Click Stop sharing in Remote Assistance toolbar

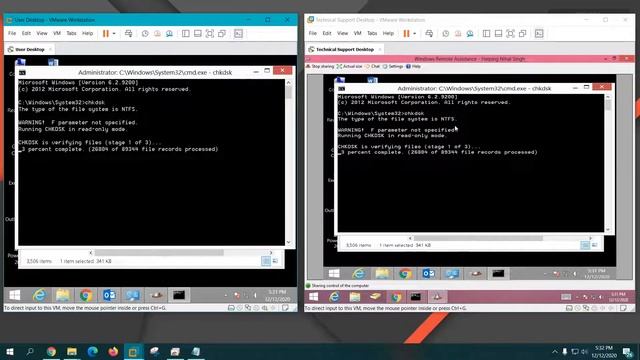tap(320, 66)
